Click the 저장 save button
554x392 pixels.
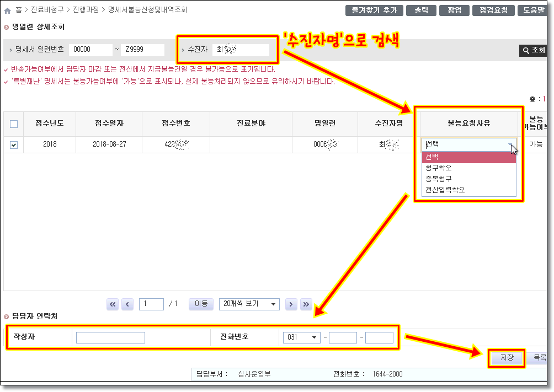[507, 357]
